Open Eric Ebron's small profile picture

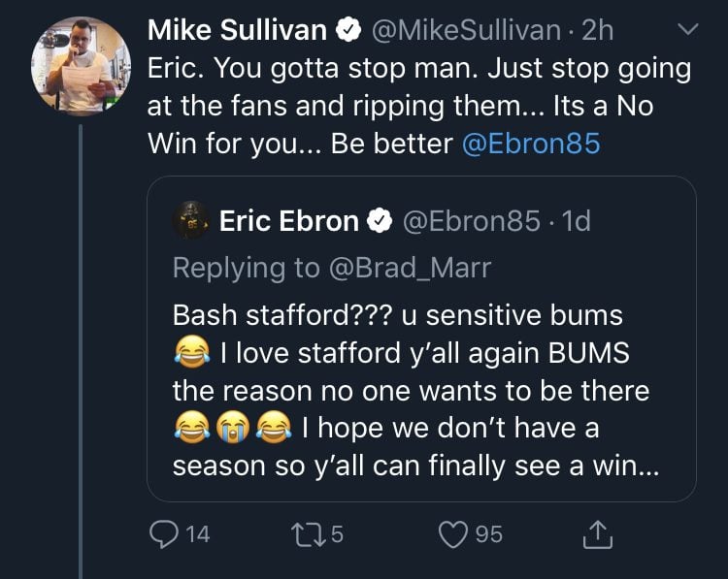pyautogui.click(x=190, y=221)
